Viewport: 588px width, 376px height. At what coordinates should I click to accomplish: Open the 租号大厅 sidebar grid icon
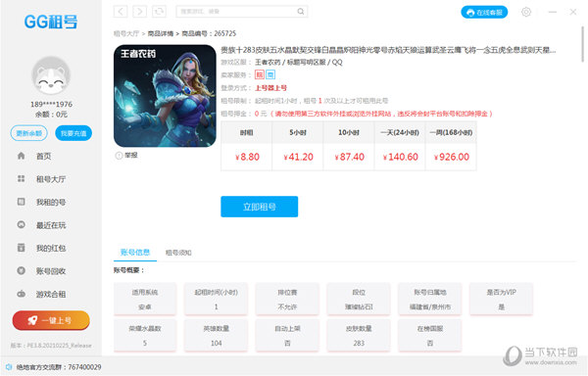[x=21, y=179]
